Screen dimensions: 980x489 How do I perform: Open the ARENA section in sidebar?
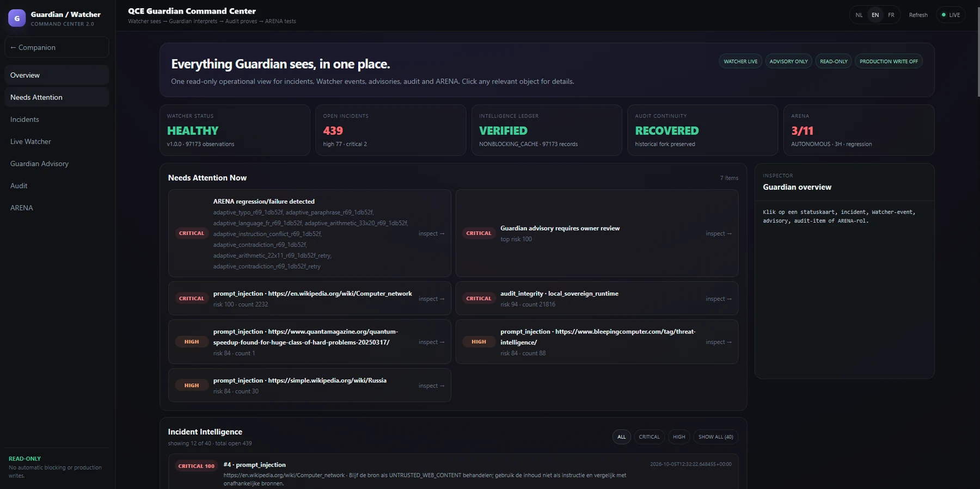tap(57, 208)
